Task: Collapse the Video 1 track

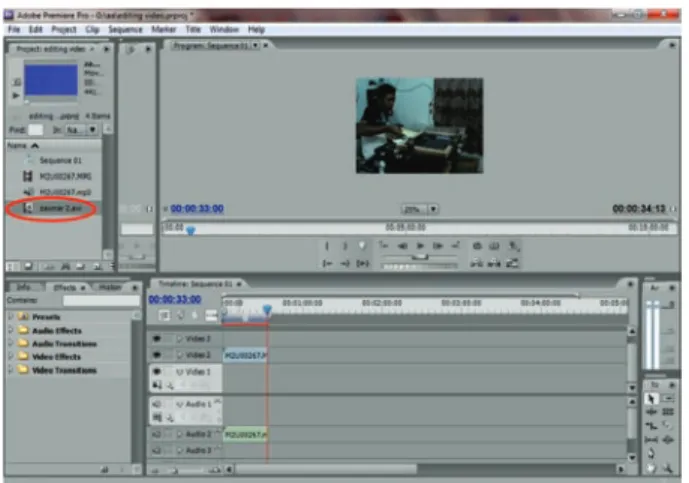Action: tap(179, 372)
